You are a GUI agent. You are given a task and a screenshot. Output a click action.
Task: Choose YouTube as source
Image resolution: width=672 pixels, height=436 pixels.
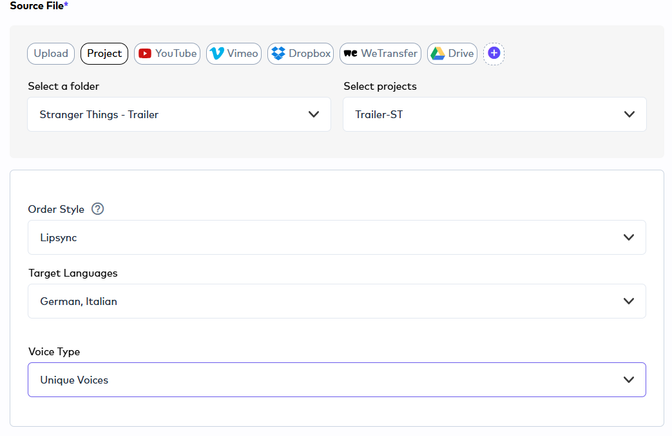click(167, 54)
